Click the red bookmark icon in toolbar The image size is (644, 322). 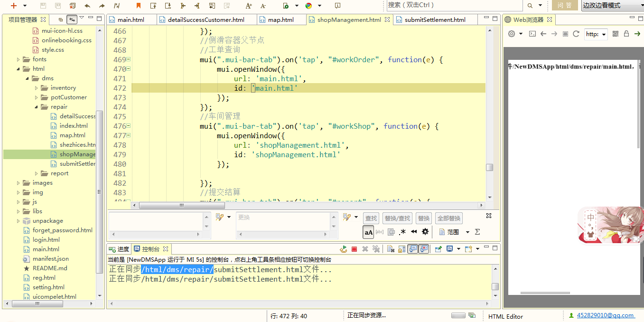(x=138, y=6)
